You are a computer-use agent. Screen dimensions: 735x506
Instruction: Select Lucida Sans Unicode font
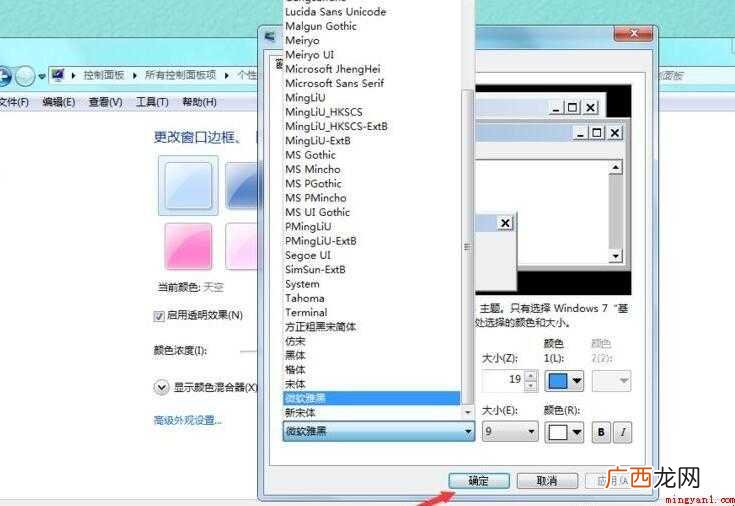point(336,12)
